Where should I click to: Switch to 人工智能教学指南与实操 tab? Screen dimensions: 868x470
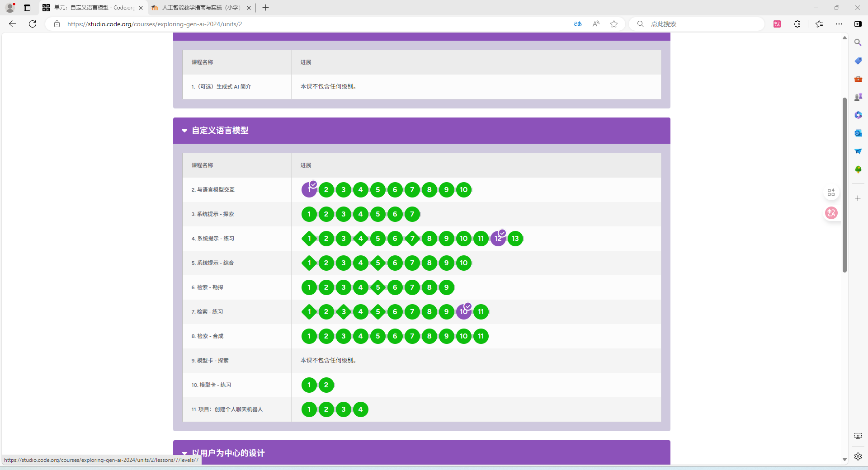(x=201, y=8)
